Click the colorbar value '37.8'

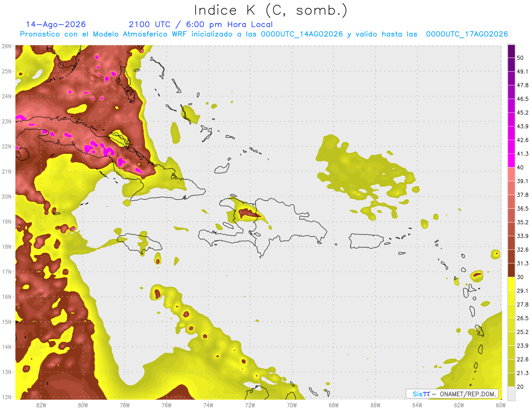[523, 195]
